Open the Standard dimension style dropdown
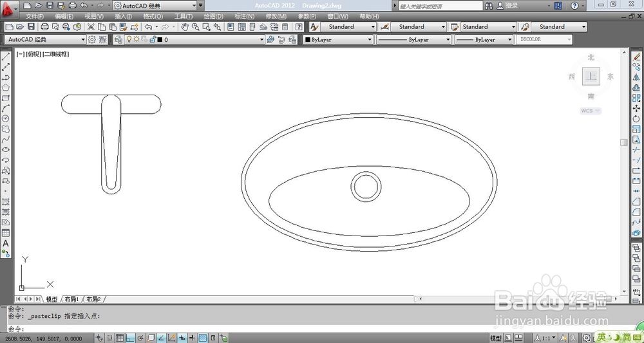 [418, 26]
